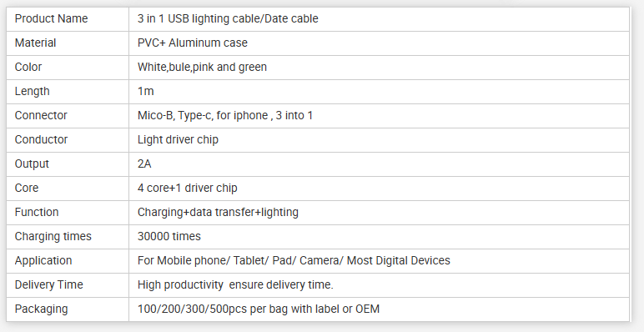This screenshot has width=644, height=332.
Task: Select the 'PVC+ Aluminum case' value
Action: [x=193, y=43]
